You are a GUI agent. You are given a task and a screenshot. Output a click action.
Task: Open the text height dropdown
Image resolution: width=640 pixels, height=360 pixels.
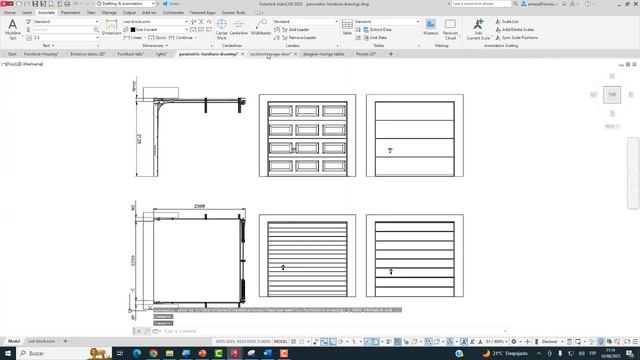tap(65, 38)
